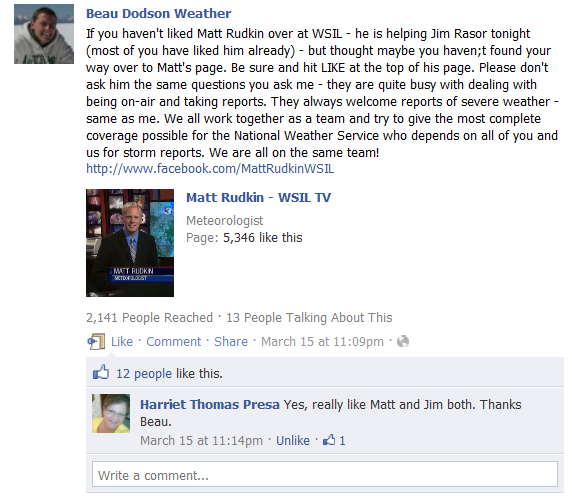Open the Matt Rudkin - WSIL TV title

258,197
